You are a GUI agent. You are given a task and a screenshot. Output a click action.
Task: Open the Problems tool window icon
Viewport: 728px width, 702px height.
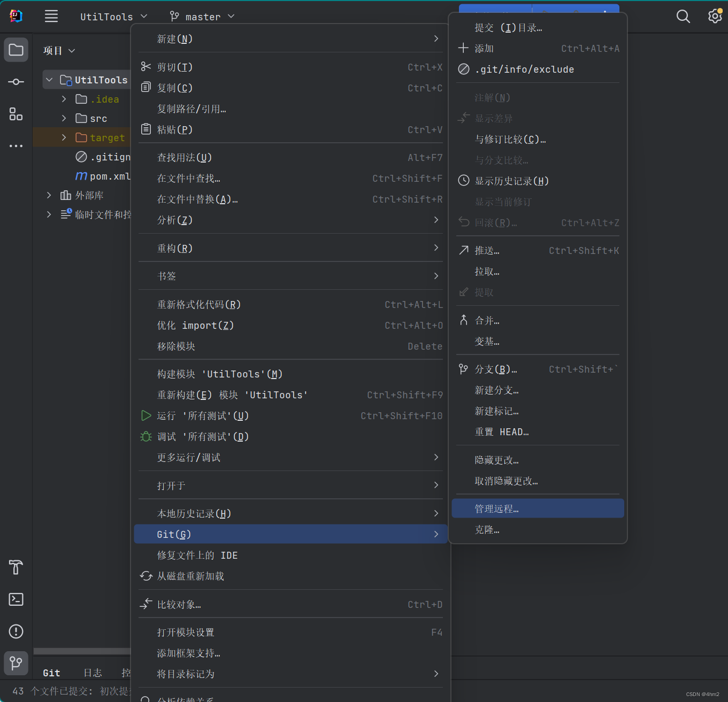point(16,631)
